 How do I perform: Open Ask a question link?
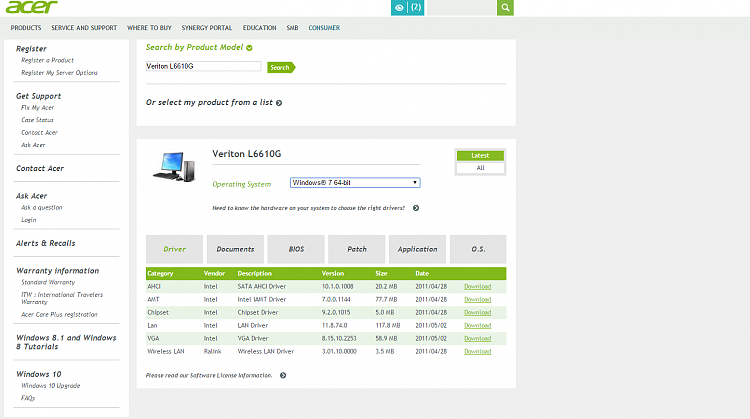[42, 208]
